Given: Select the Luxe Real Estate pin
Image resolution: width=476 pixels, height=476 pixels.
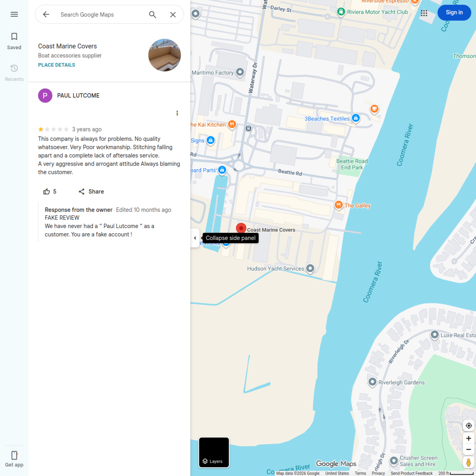Looking at the screenshot, I should pos(435,335).
